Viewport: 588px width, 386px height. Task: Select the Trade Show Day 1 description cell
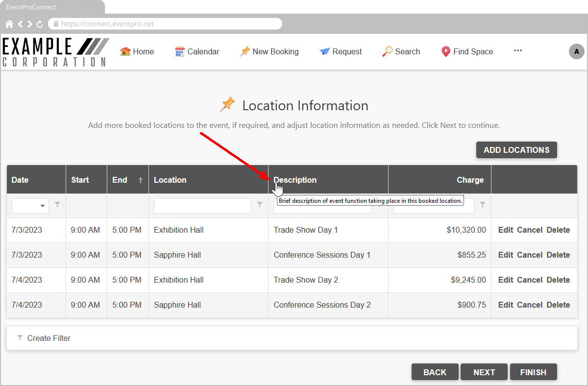[328, 230]
